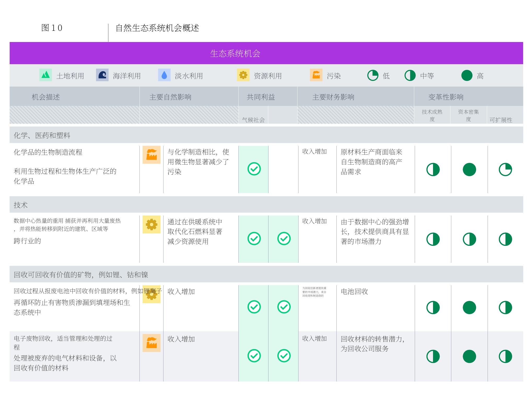Click the section heading 化学、医药和塑料
Viewport: 532px width, 394px height.
click(42, 135)
